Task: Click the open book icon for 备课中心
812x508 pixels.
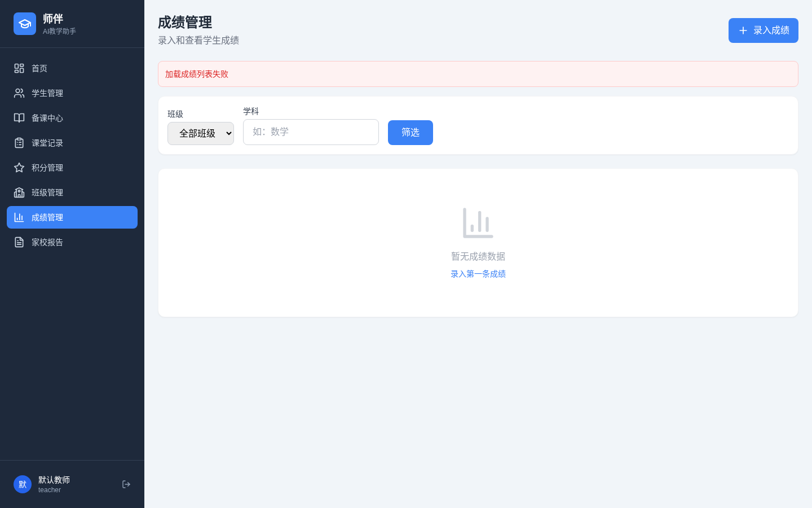Action: (19, 118)
